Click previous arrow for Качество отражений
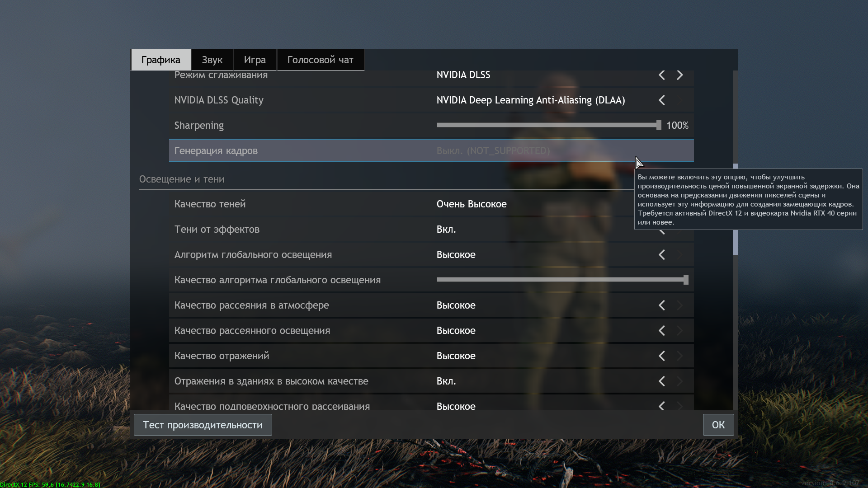 coord(662,356)
